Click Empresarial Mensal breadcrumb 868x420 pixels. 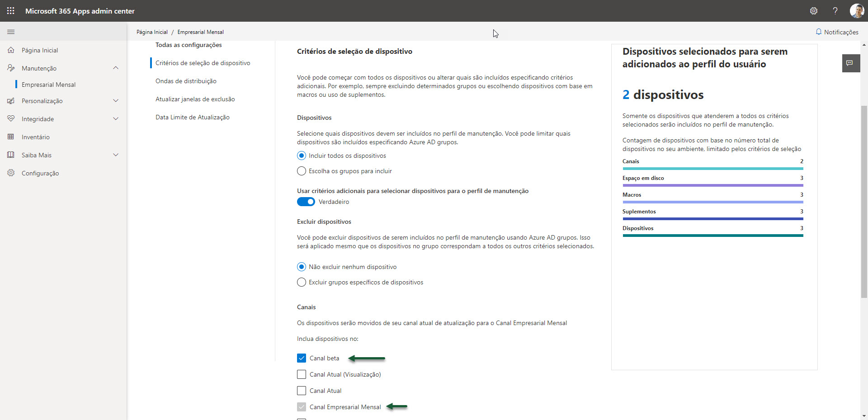200,32
